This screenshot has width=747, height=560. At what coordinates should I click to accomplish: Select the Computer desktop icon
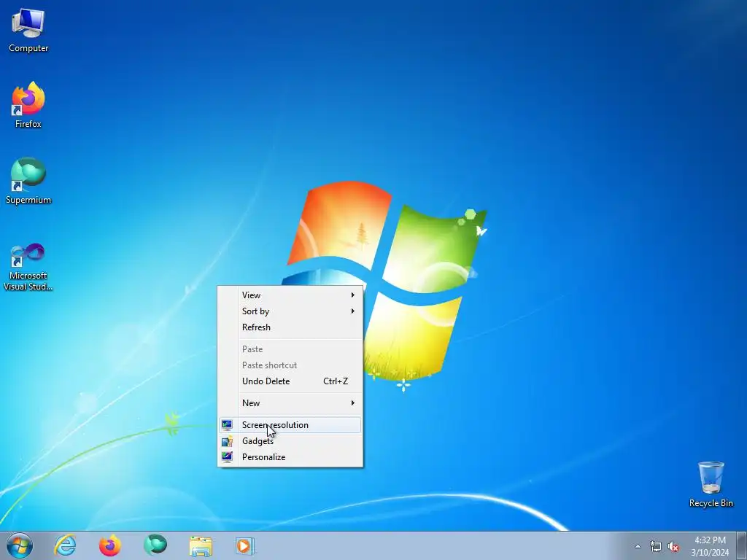(28, 30)
